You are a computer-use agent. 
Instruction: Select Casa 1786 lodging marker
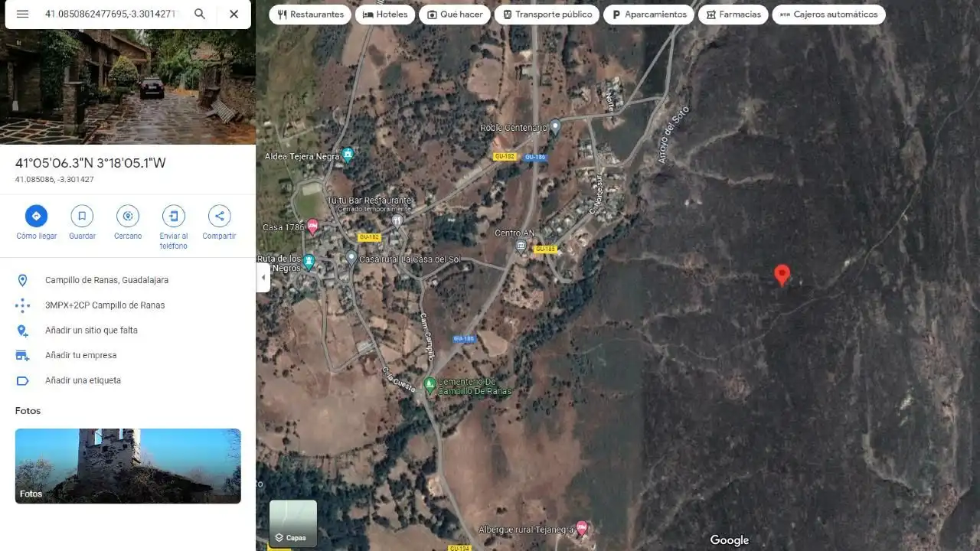pos(312,227)
